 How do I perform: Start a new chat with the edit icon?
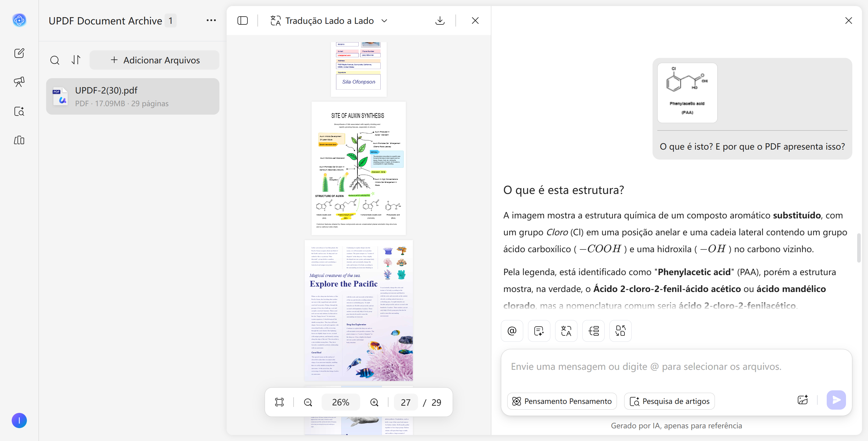pyautogui.click(x=19, y=53)
